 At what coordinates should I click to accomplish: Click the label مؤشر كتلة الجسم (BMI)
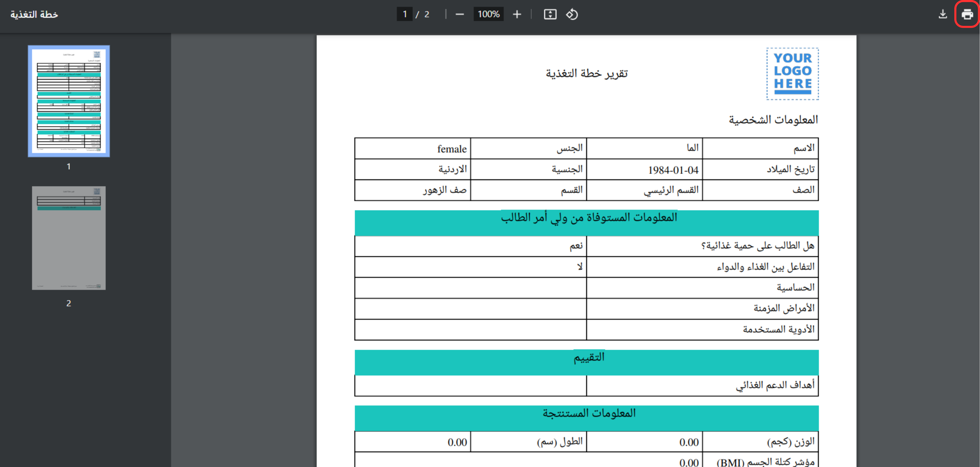[x=765, y=462]
